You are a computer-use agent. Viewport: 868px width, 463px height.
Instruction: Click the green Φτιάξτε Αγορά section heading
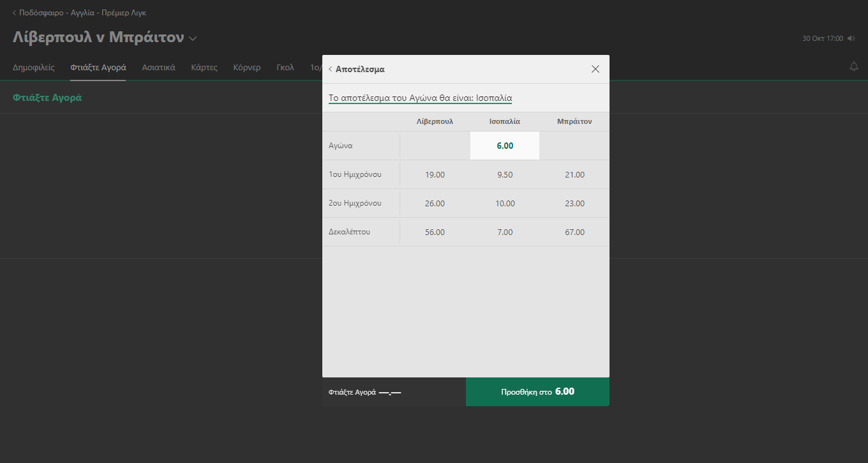(47, 98)
